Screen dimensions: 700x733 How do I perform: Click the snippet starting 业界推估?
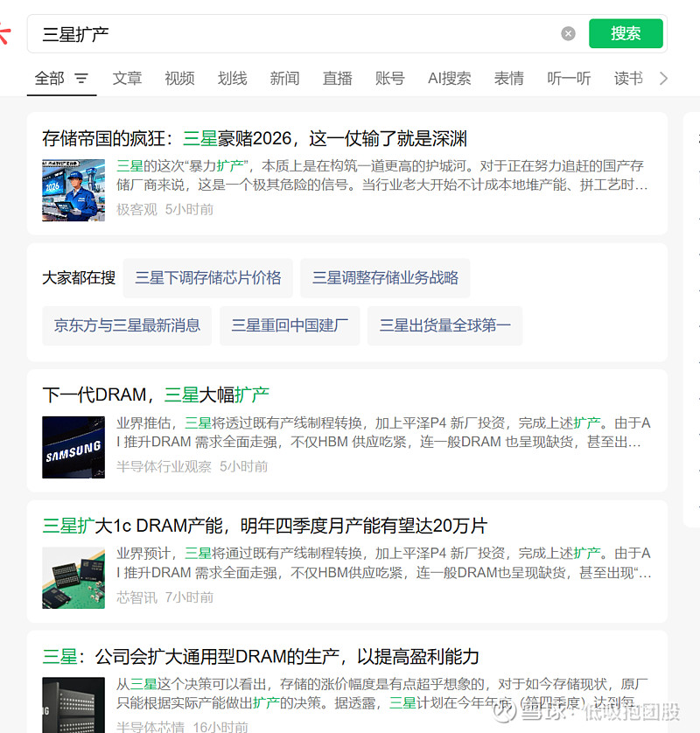point(383,432)
